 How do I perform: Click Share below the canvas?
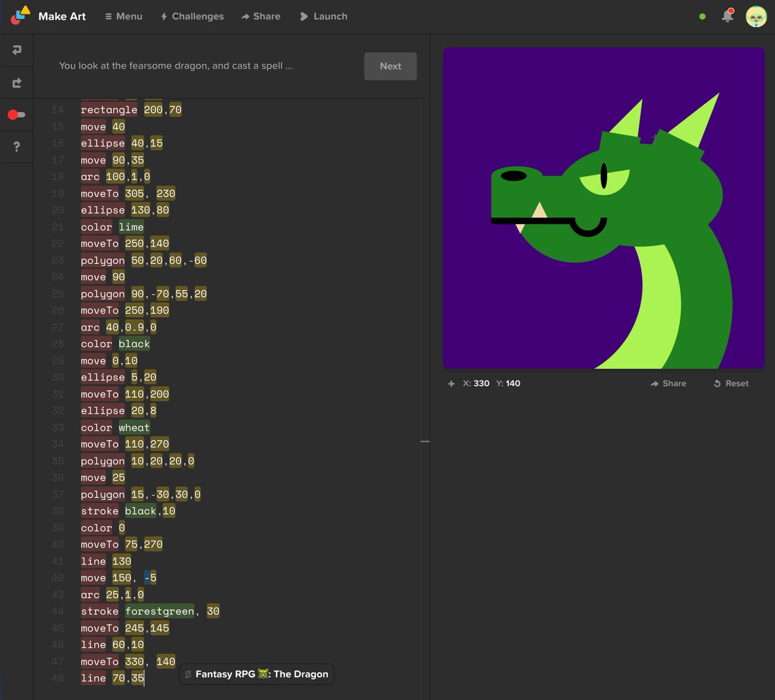[x=668, y=384]
